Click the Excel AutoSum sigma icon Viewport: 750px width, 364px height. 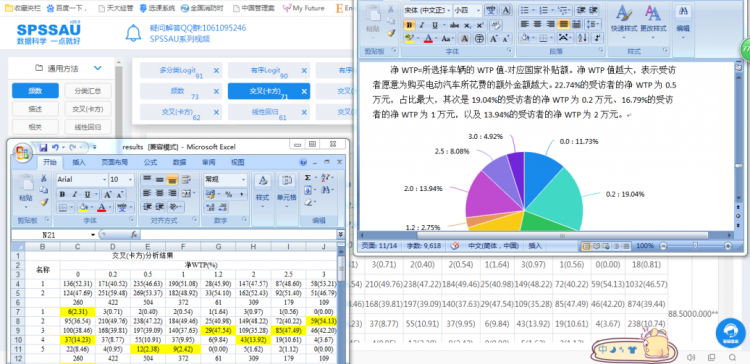click(x=307, y=177)
